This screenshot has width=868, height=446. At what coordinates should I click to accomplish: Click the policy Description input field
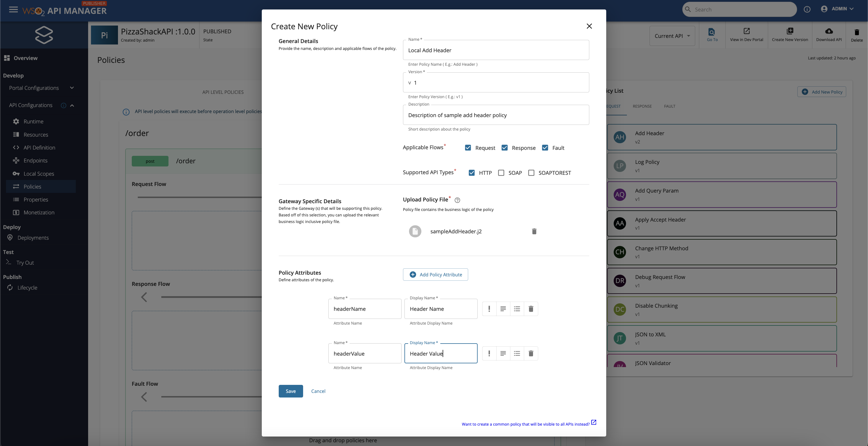pyautogui.click(x=496, y=115)
